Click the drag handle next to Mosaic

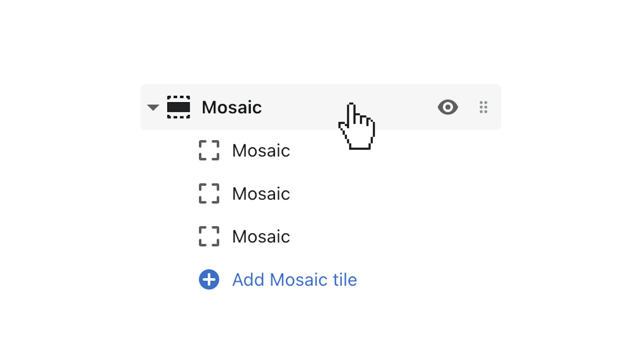pos(483,108)
